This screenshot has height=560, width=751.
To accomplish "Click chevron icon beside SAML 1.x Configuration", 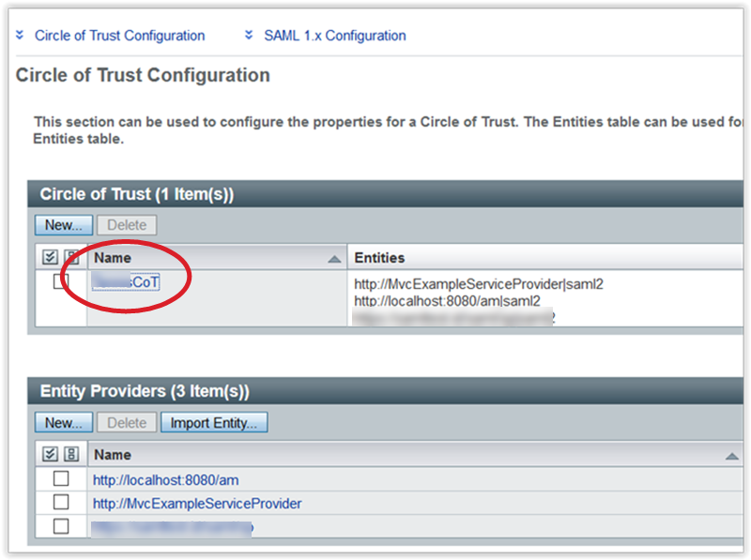I will point(249,35).
